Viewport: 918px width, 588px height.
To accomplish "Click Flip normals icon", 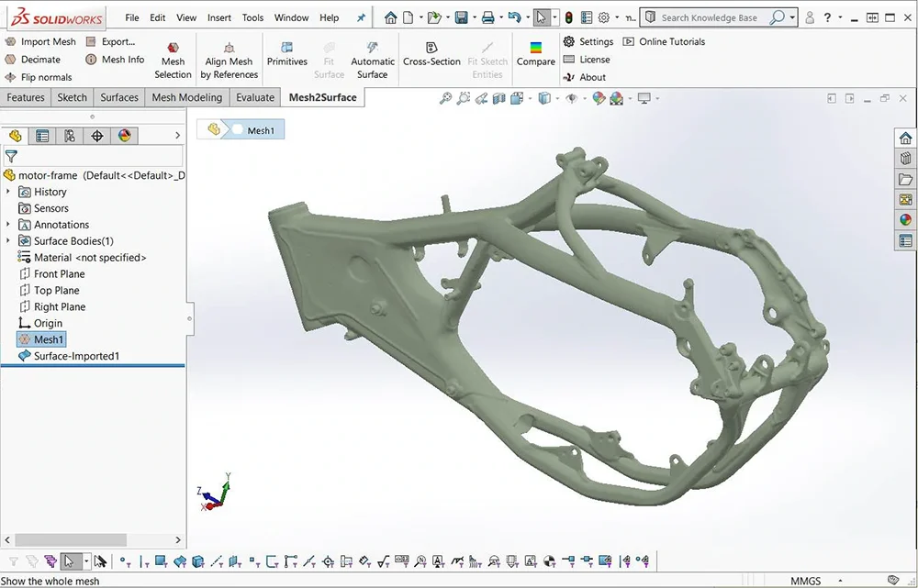I will coord(11,78).
